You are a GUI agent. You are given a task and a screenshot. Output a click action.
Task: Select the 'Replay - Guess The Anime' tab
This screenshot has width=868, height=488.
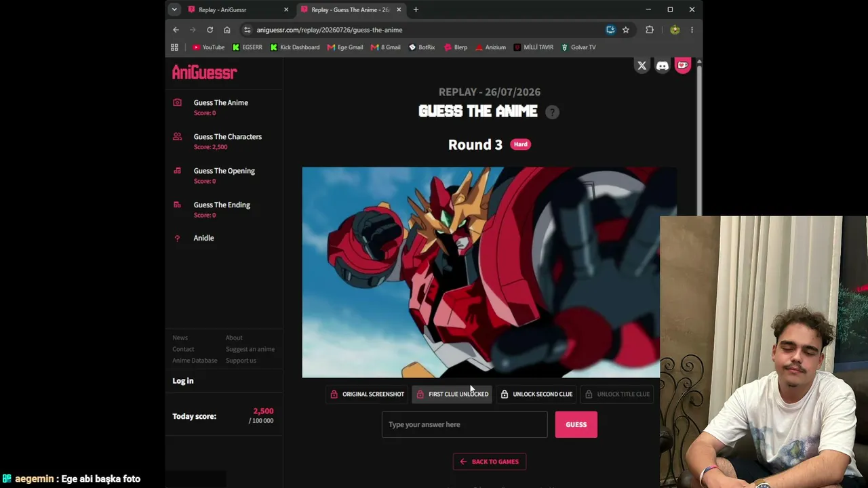tap(351, 9)
